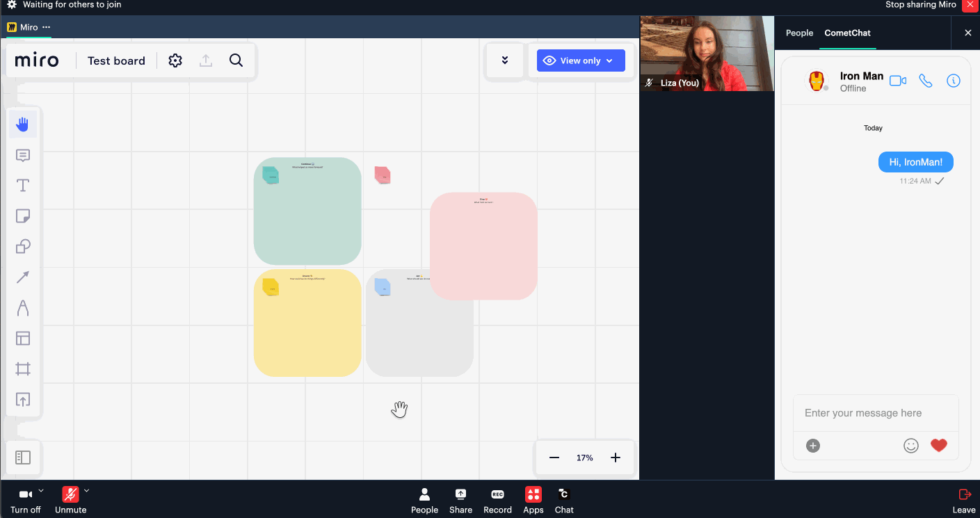This screenshot has width=980, height=518.
Task: Open People in the bottom bar
Action: tap(424, 501)
